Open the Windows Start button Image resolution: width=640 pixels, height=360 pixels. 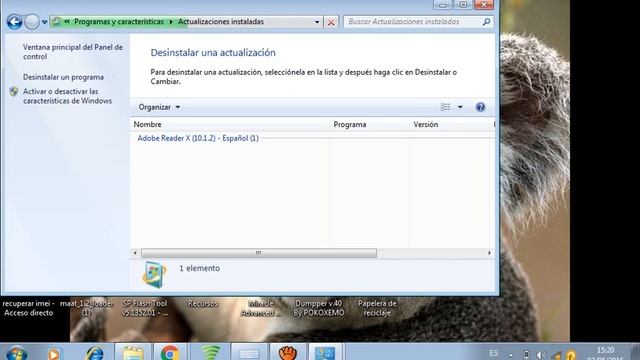16,353
